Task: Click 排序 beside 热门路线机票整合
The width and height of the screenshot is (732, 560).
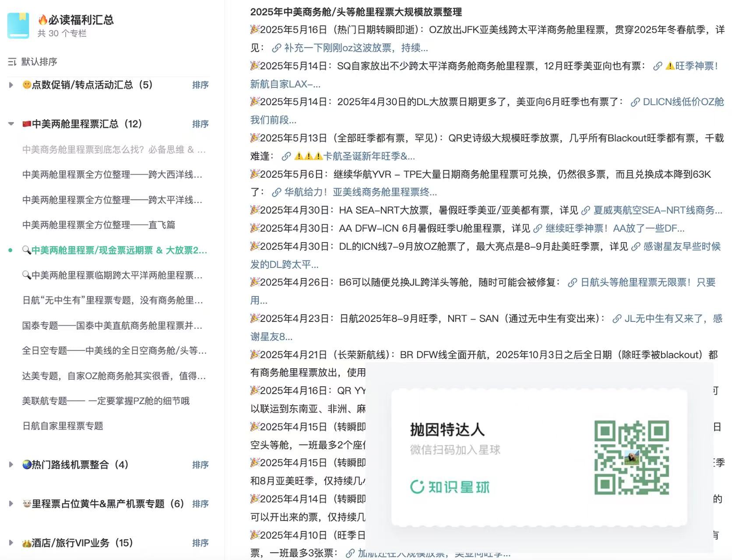Action: 200,465
